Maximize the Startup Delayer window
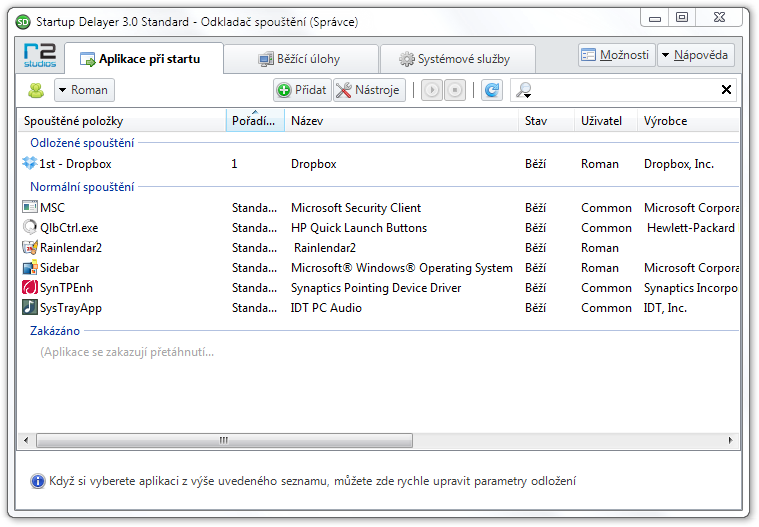 [682, 18]
